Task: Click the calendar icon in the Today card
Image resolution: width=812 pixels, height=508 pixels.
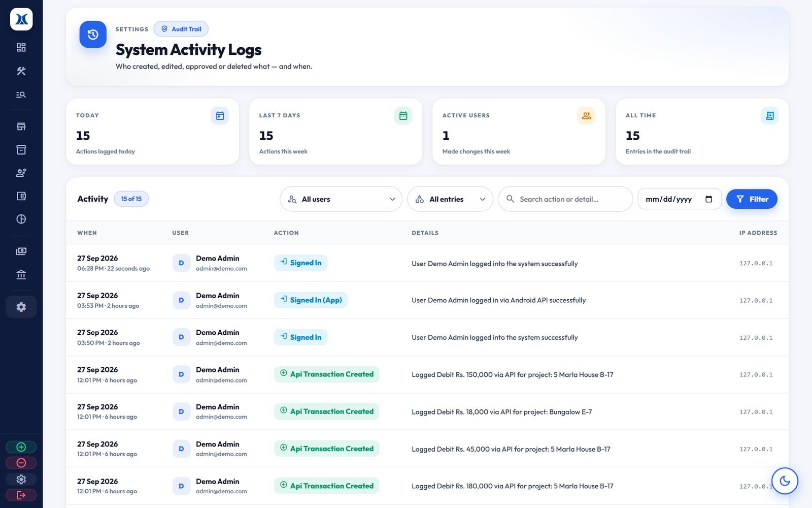Action: click(220, 116)
